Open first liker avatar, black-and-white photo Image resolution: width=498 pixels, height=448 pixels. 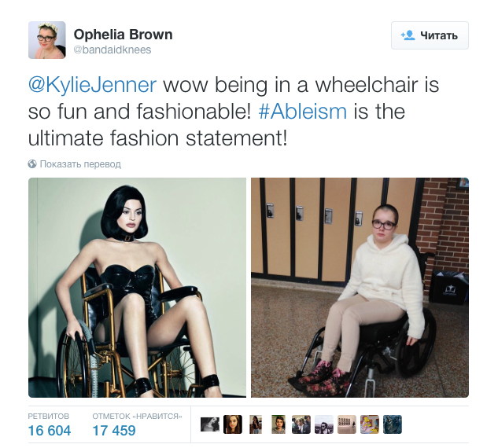click(x=210, y=424)
